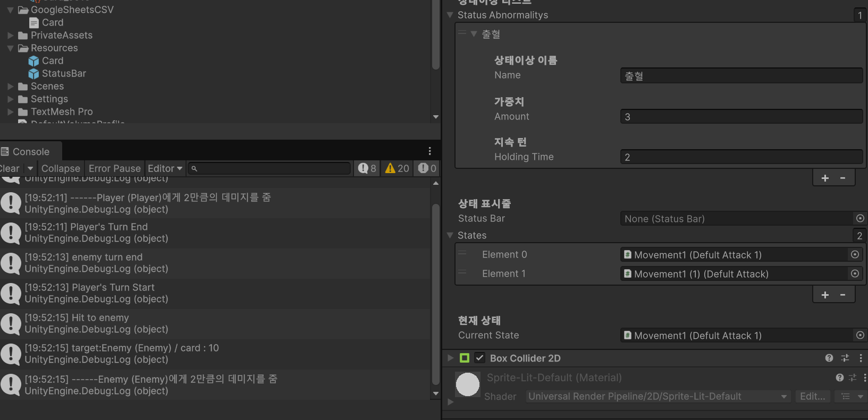
Task: Collapse the States list
Action: 450,235
